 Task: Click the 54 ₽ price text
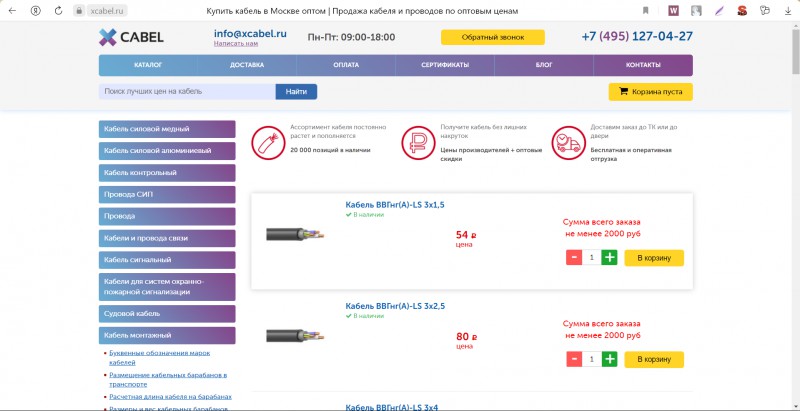466,235
